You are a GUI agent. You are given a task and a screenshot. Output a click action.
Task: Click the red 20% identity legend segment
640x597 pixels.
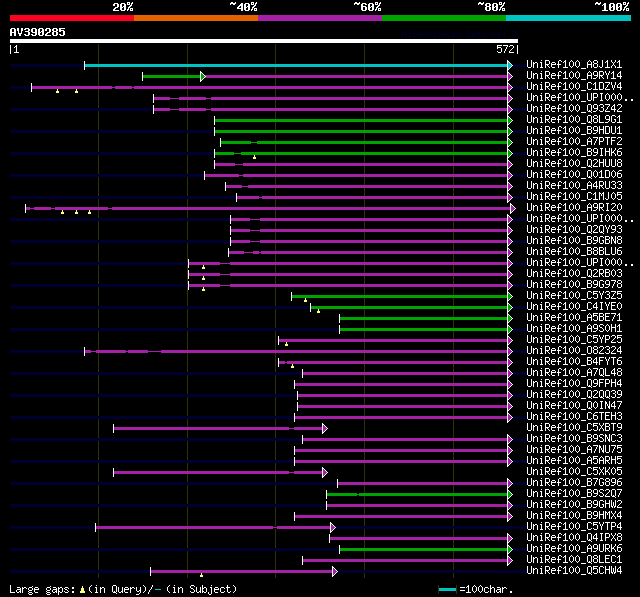point(72,18)
